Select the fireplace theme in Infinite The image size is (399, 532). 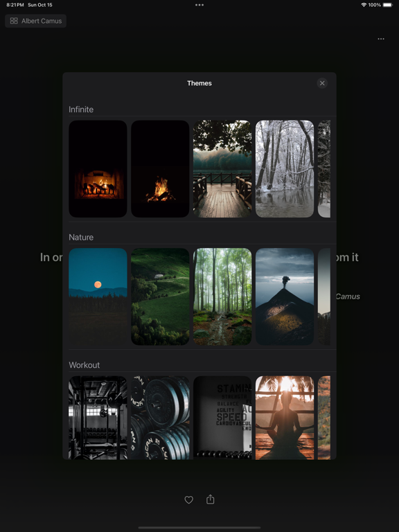pyautogui.click(x=98, y=168)
